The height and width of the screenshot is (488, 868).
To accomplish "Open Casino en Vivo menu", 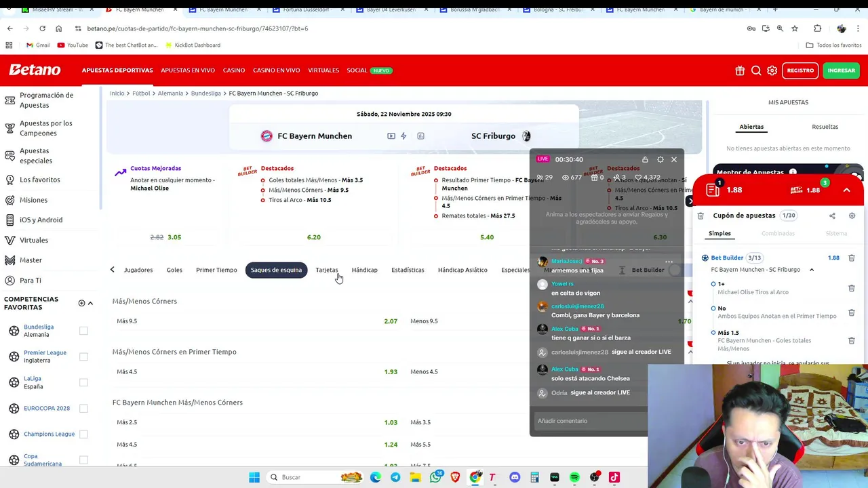I will click(276, 70).
